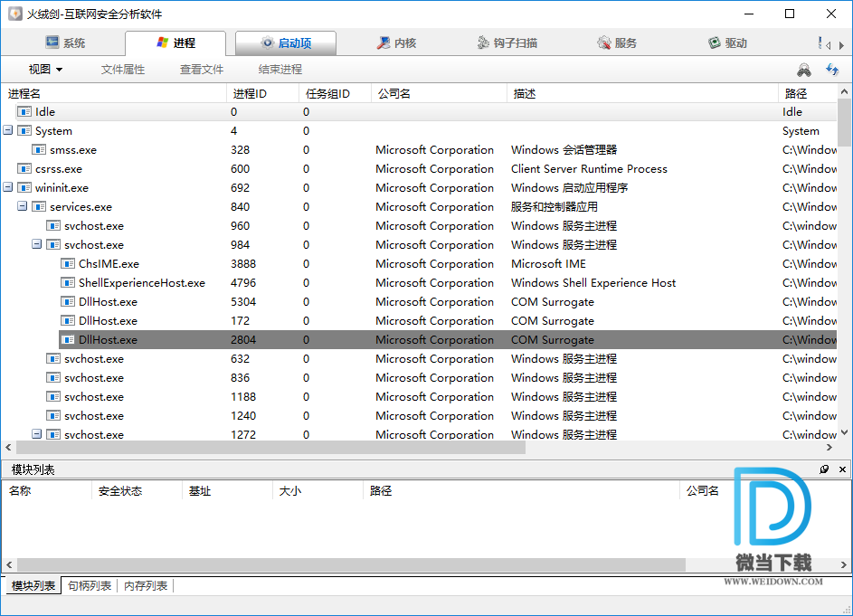
Task: Switch to the 钩子扫描 tab
Action: pos(507,43)
